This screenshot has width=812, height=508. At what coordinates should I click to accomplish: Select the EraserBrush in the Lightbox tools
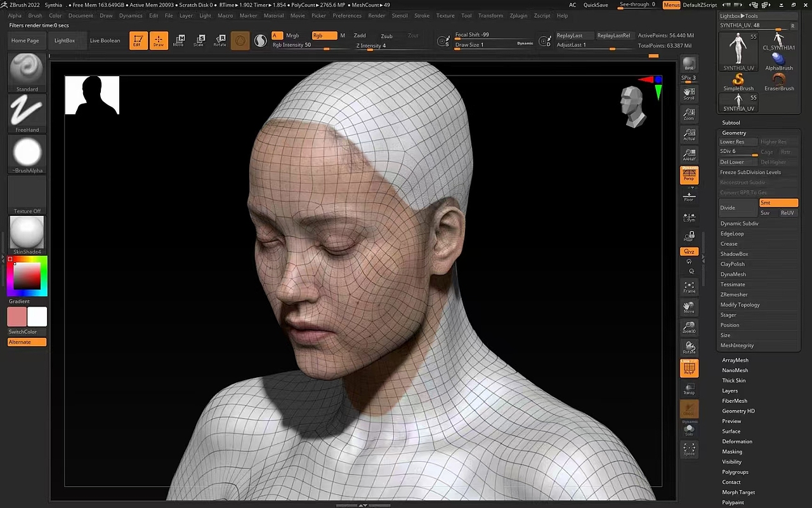point(779,79)
